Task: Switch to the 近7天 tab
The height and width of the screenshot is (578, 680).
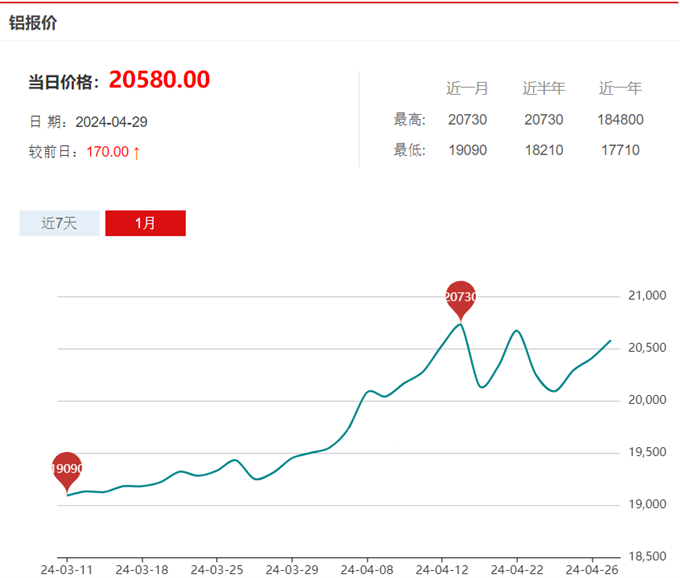Action: pyautogui.click(x=59, y=223)
